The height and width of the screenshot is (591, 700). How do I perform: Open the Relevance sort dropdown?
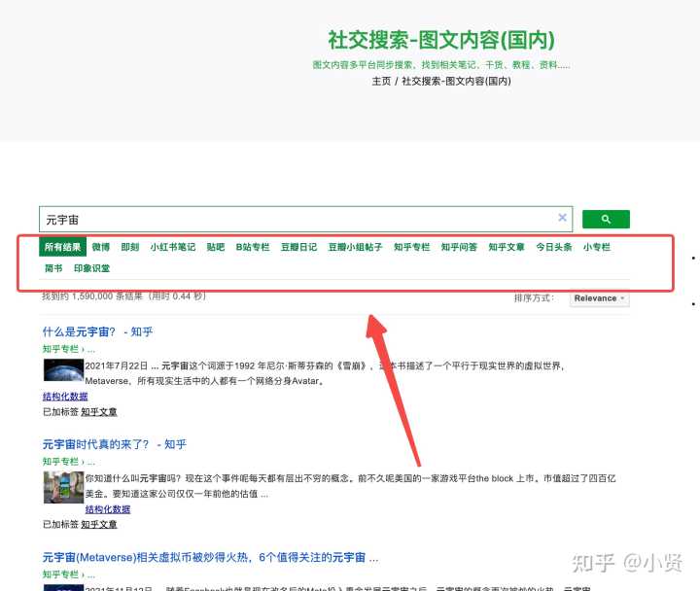599,298
